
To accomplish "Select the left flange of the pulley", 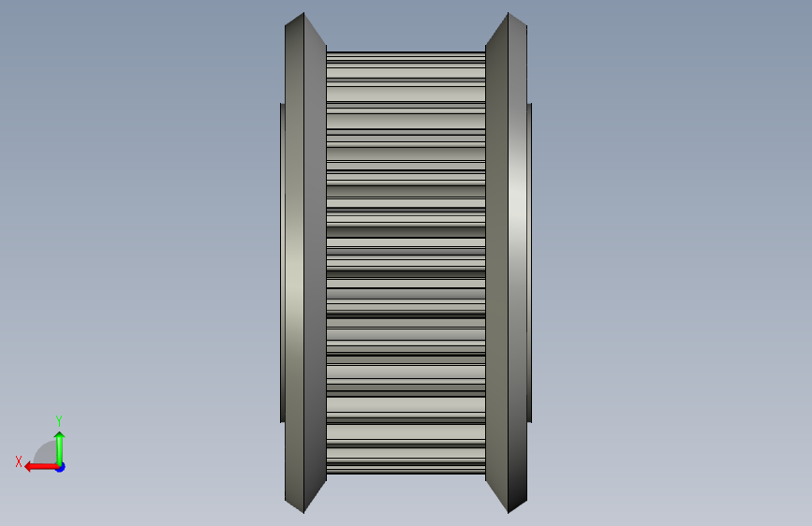I will 305,263.
